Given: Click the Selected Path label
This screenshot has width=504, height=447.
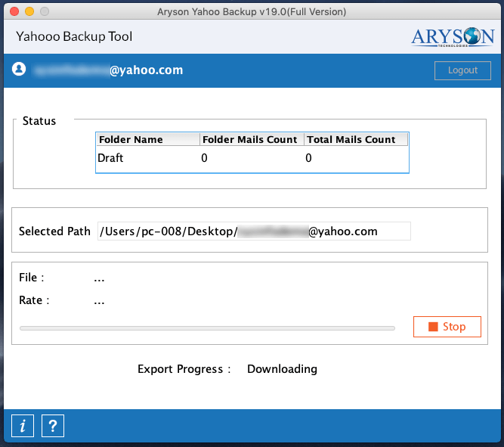Looking at the screenshot, I should point(54,231).
